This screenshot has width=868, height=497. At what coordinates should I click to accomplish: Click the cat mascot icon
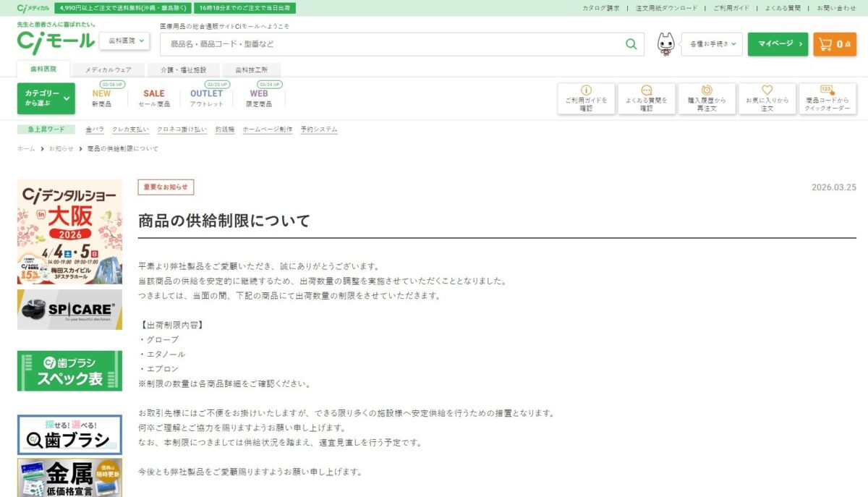coord(665,44)
